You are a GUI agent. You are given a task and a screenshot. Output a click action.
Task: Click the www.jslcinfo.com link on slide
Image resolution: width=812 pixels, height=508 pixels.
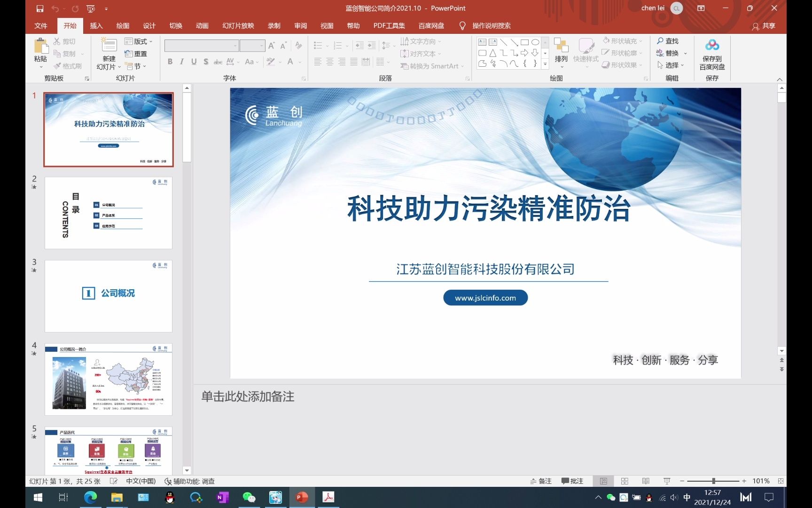pos(485,298)
